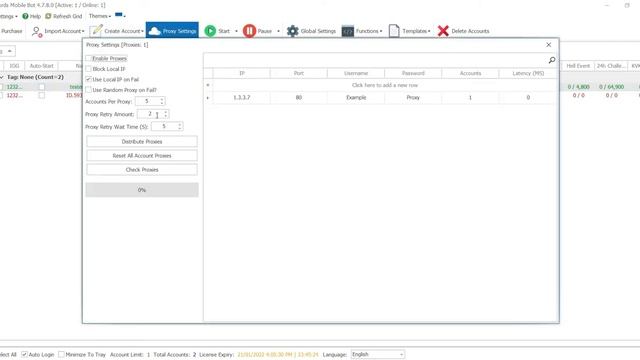Sort by Latency (MS) column header

528,73
